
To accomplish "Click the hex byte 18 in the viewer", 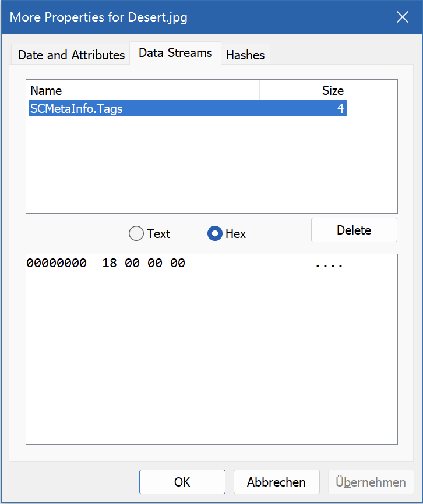I will pyautogui.click(x=110, y=263).
